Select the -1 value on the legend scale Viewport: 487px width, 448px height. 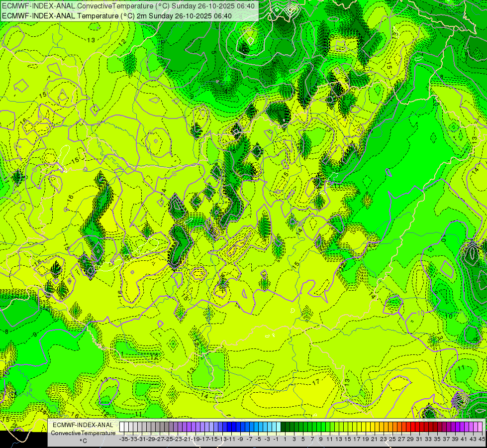276,439
